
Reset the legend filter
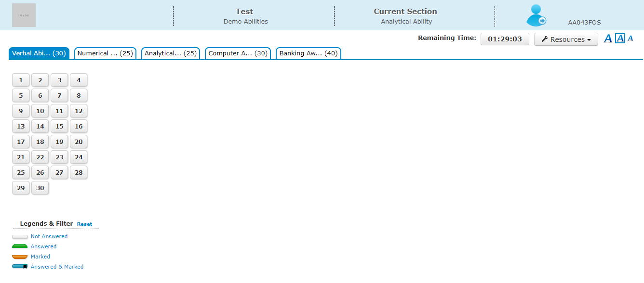click(x=84, y=224)
